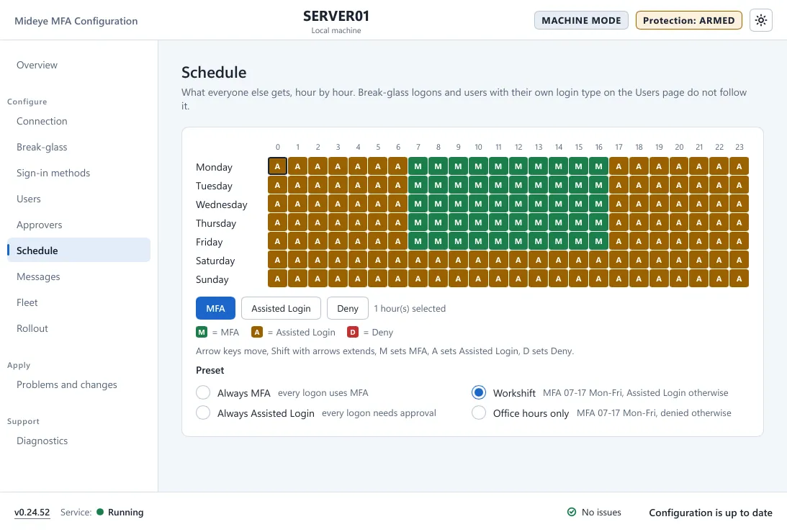Image resolution: width=787 pixels, height=532 pixels.
Task: Click the v0.24.52 version link
Action: [32, 513]
